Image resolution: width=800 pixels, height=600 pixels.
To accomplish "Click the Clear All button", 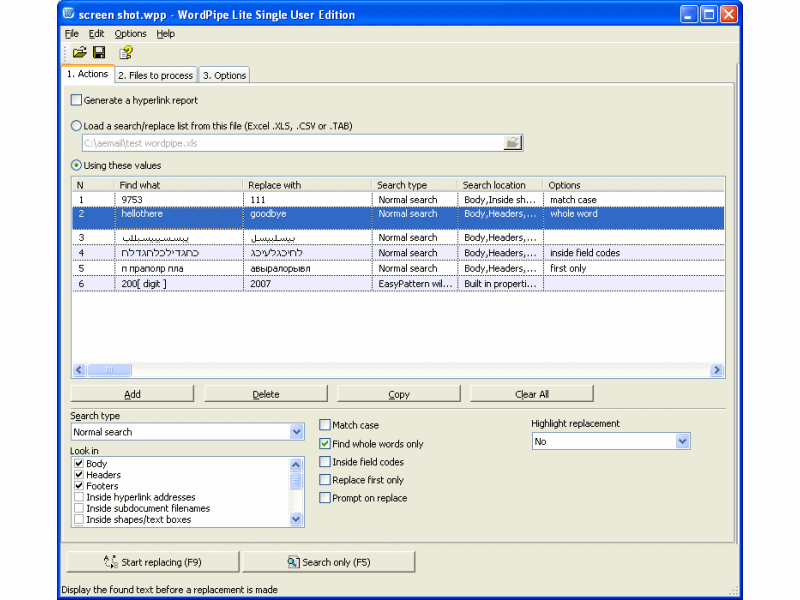I will click(x=532, y=394).
